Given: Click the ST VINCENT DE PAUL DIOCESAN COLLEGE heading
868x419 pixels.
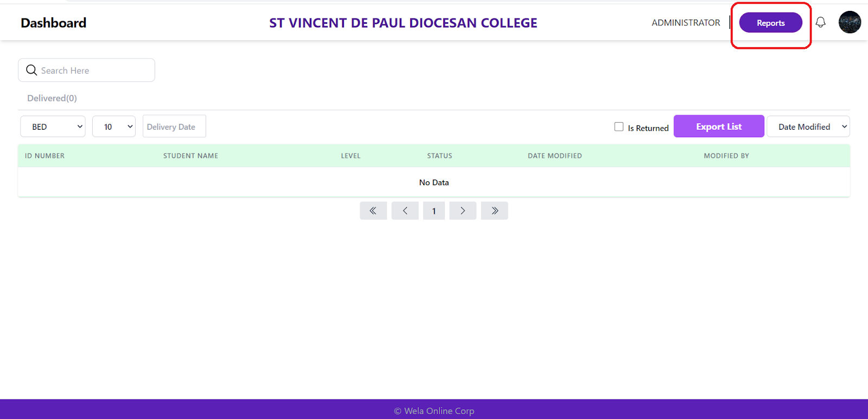Looking at the screenshot, I should (403, 23).
